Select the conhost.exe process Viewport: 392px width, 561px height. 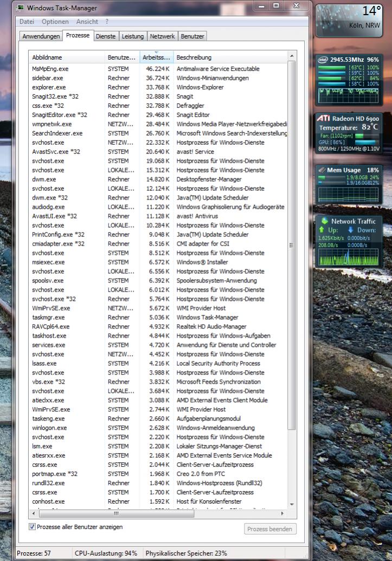tap(158, 501)
